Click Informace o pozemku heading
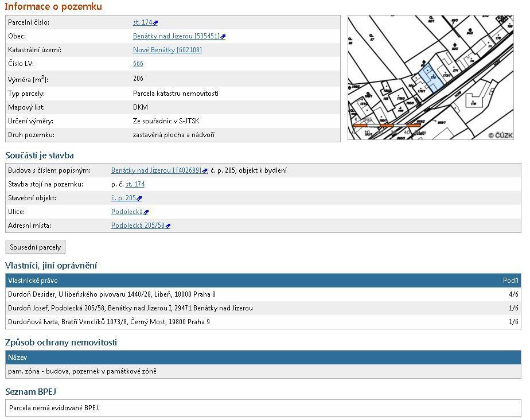 tap(53, 6)
